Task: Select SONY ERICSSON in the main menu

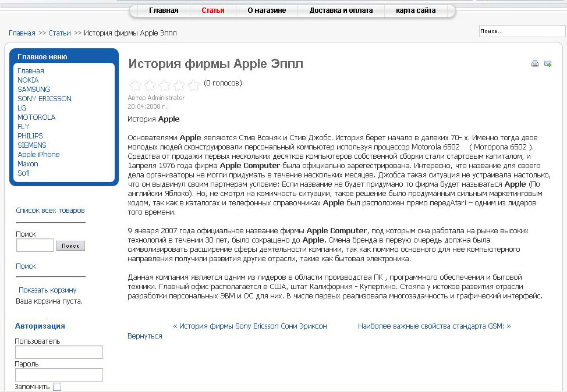Action: 44,99
